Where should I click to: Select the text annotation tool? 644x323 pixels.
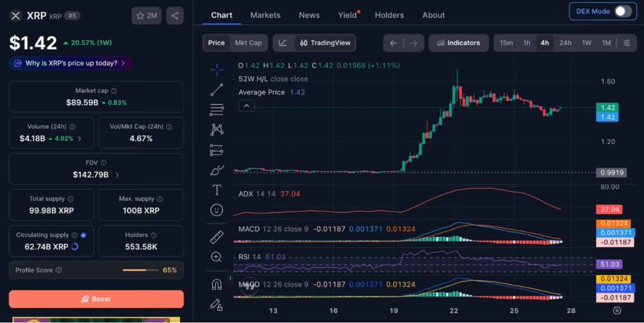(x=217, y=190)
